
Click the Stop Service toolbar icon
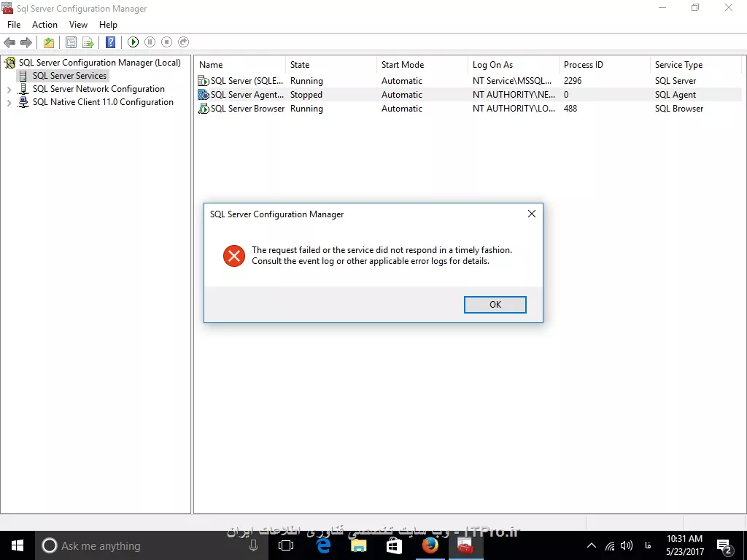point(167,42)
